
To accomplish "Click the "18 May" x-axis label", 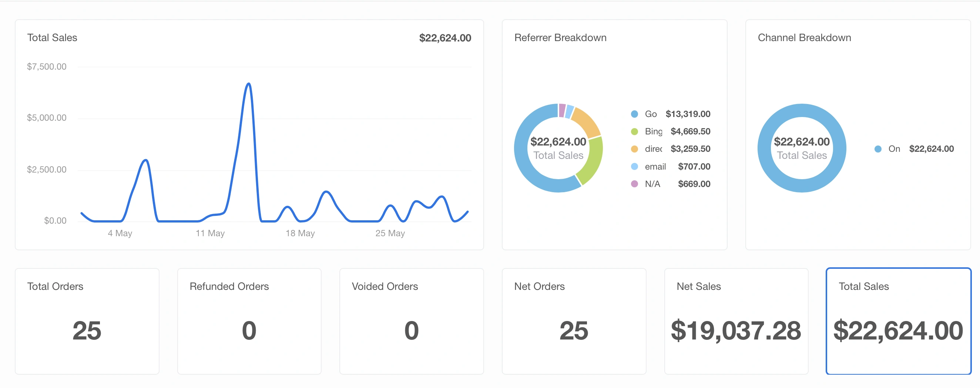I will (300, 233).
